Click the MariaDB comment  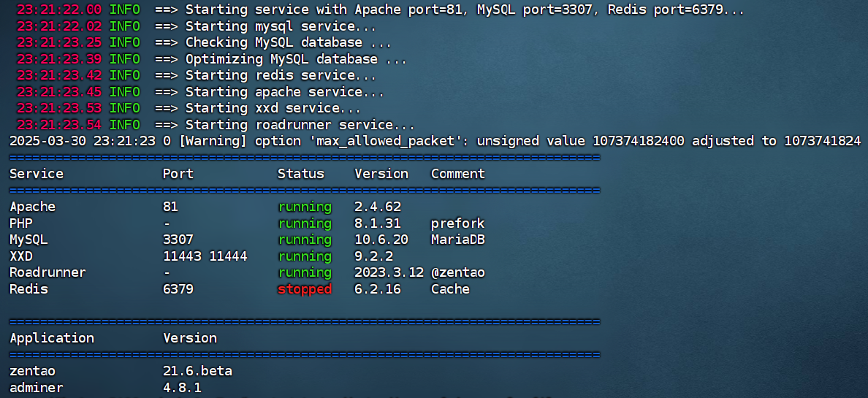(x=458, y=240)
